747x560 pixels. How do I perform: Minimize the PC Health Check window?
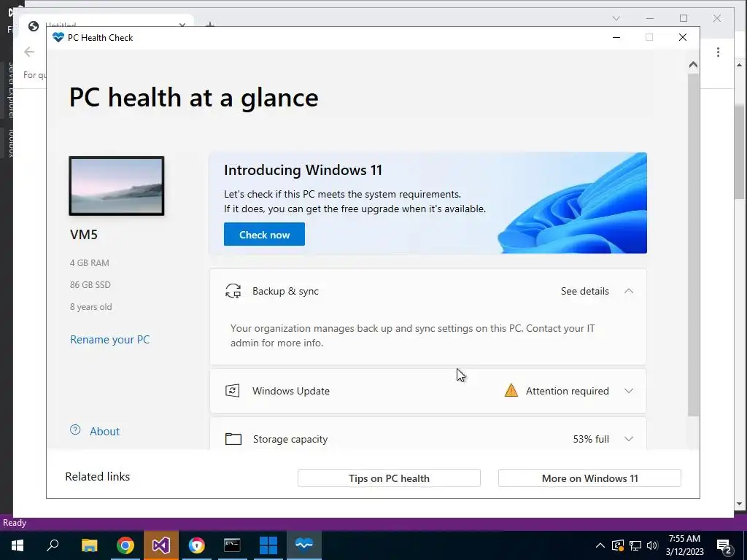(616, 37)
